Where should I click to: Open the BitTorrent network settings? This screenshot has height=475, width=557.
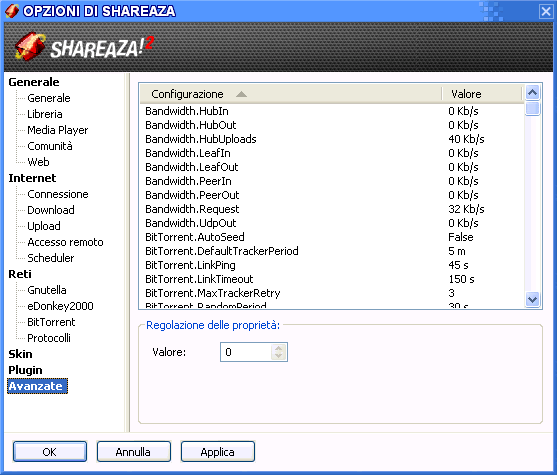tap(51, 322)
